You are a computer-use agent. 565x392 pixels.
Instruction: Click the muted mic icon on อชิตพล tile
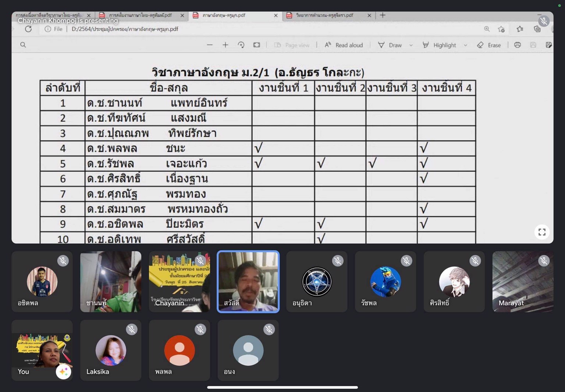point(63,261)
